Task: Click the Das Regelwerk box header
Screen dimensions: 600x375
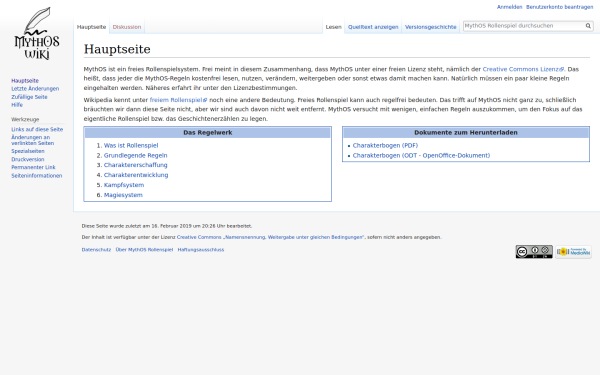Action: (207, 133)
